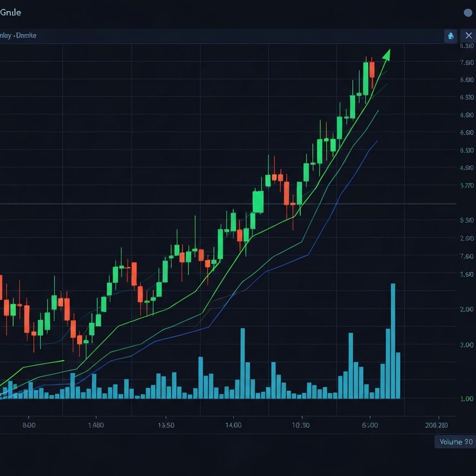Click the green arrow marker atop the chart
The width and height of the screenshot is (476, 476).
386,55
